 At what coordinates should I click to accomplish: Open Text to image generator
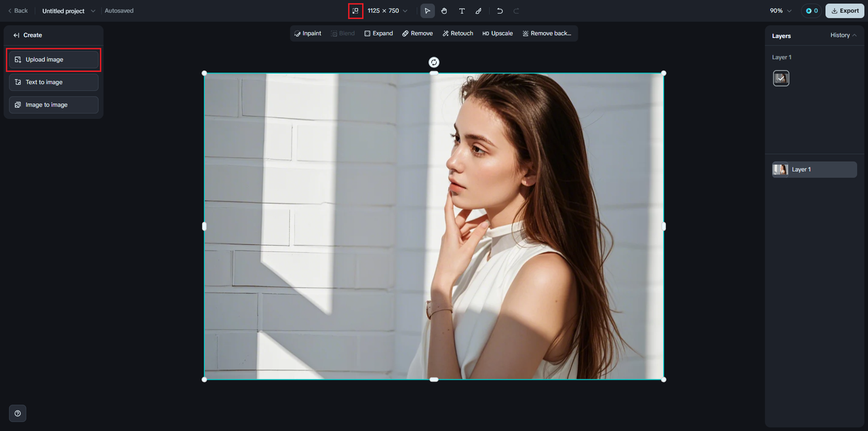[54, 82]
